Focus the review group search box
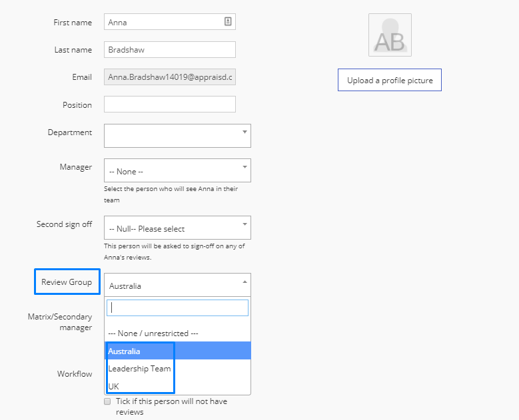The height and width of the screenshot is (420, 519). 177,308
